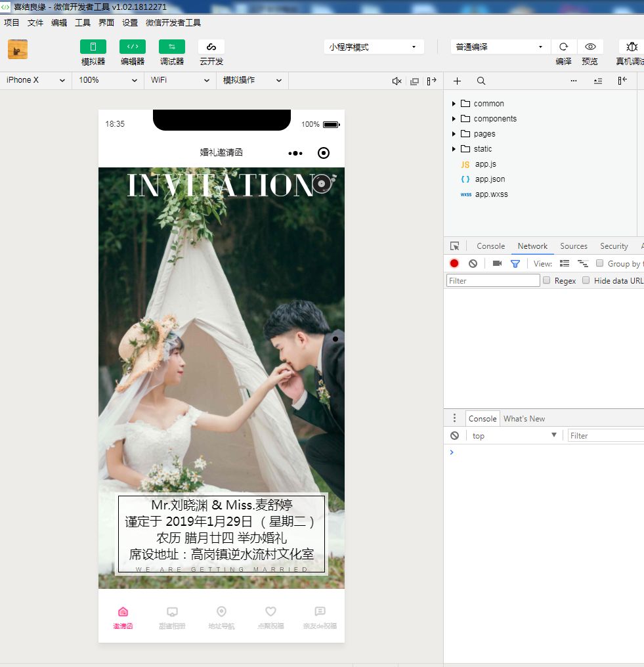Switch to the Sources tab
644x667 pixels.
point(573,246)
